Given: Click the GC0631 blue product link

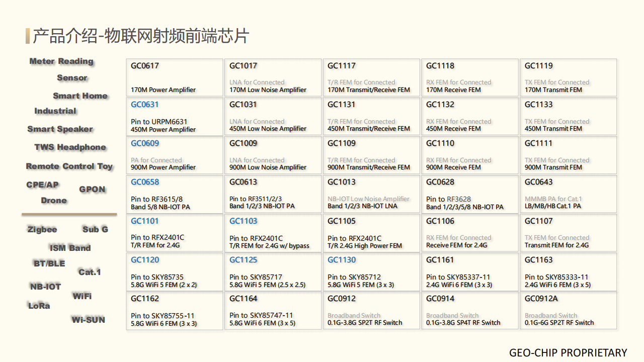Looking at the screenshot, I should (144, 105).
